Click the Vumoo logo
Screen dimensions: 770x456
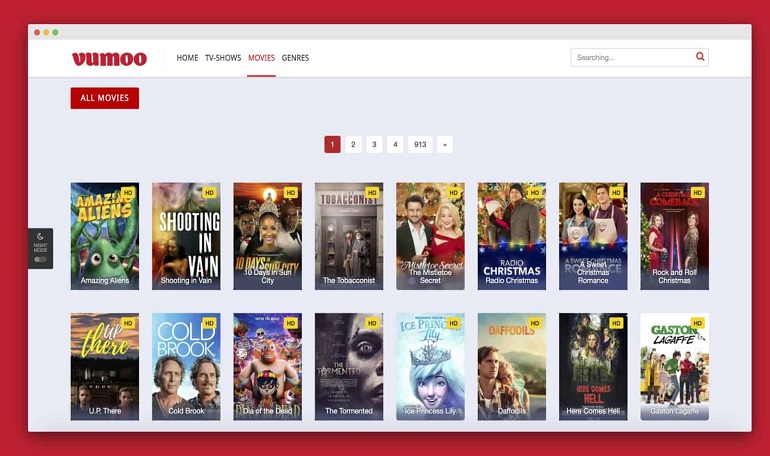tap(109, 58)
